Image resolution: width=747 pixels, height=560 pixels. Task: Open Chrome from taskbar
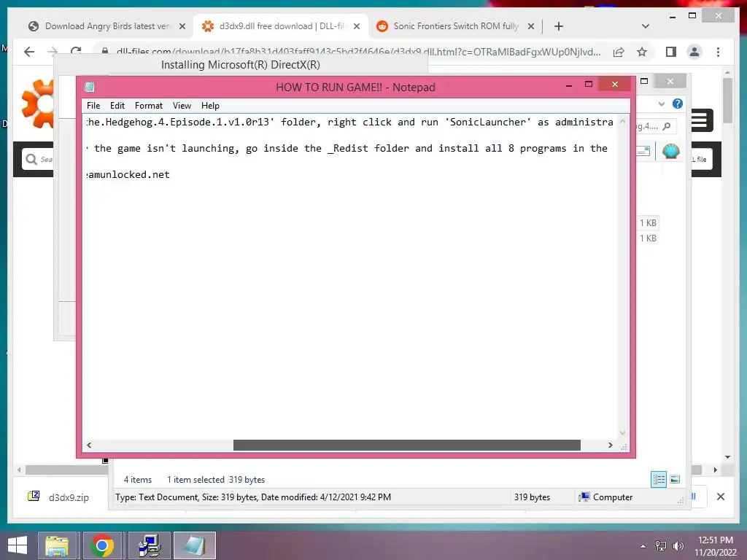102,545
